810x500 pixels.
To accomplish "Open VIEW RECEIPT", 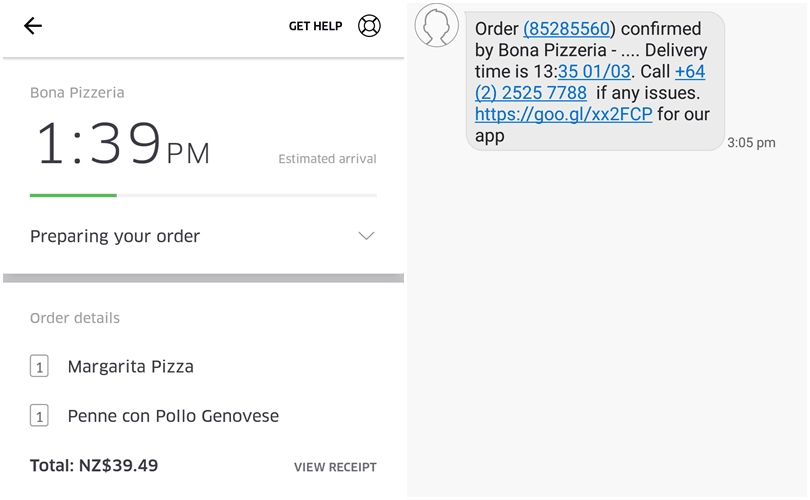I will coord(335,467).
